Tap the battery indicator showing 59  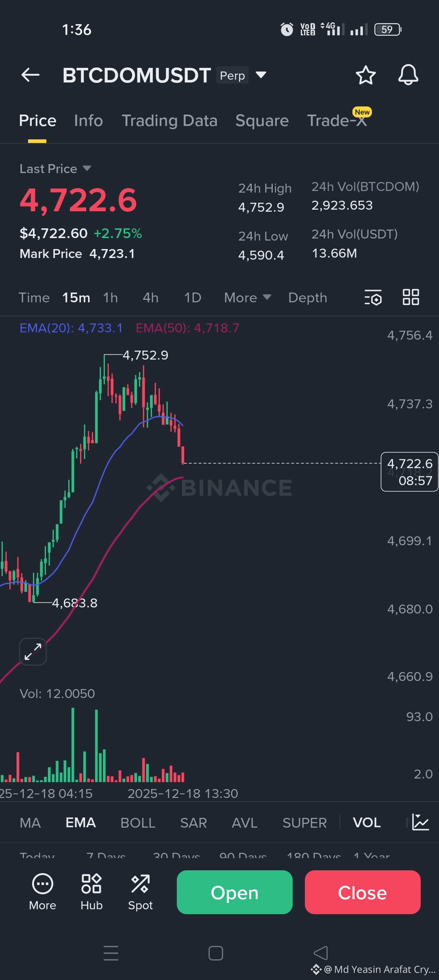(x=388, y=29)
